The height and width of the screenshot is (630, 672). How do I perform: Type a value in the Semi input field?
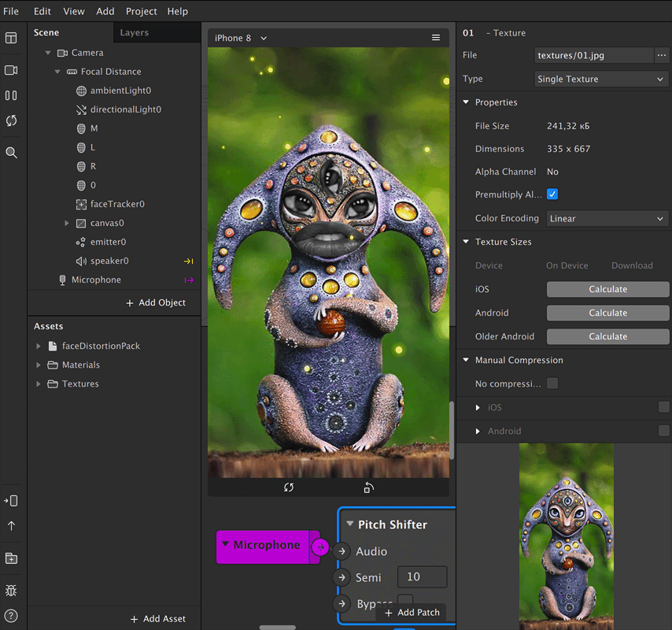[x=423, y=577]
